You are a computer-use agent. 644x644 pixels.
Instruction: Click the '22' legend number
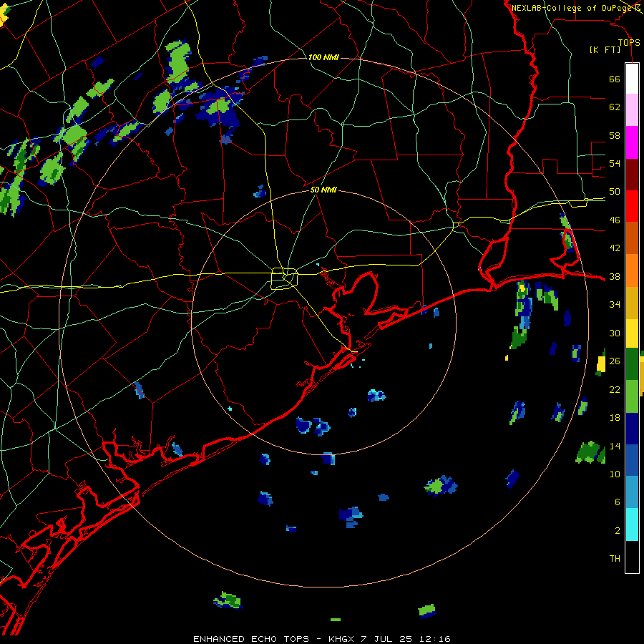coord(615,389)
